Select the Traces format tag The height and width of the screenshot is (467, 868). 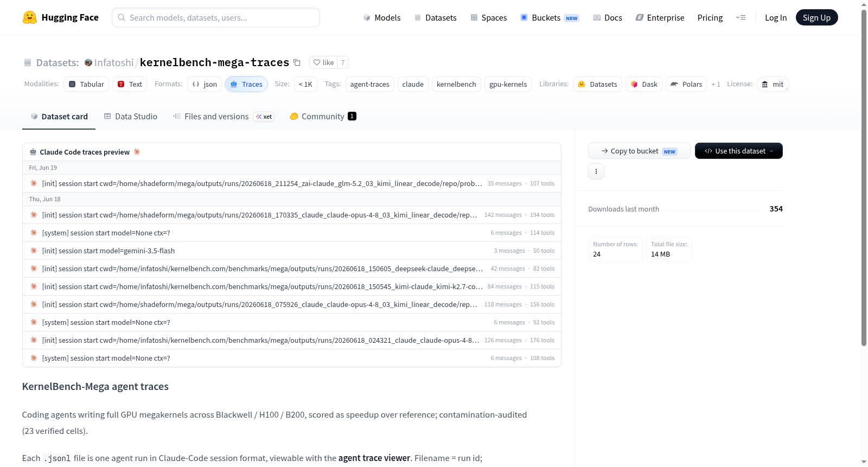[246, 84]
